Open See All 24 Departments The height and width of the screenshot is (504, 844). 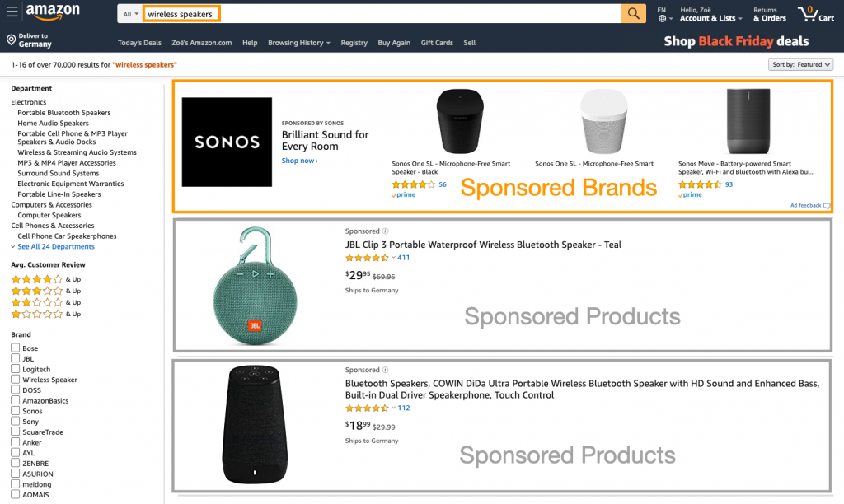pos(55,246)
